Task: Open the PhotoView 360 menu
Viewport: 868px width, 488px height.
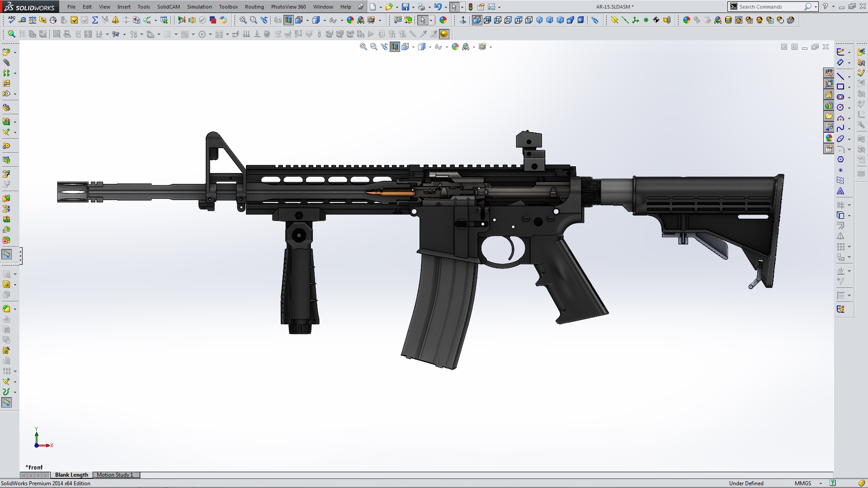Action: click(288, 7)
